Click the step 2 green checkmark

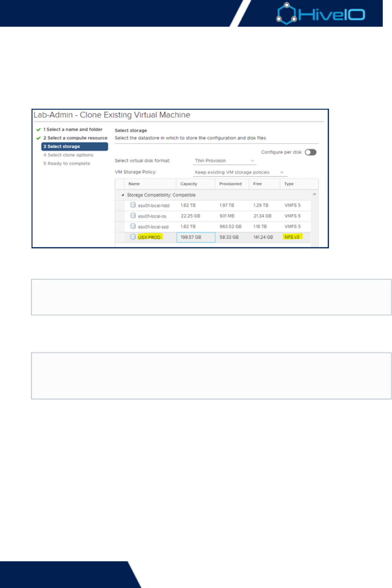click(38, 138)
